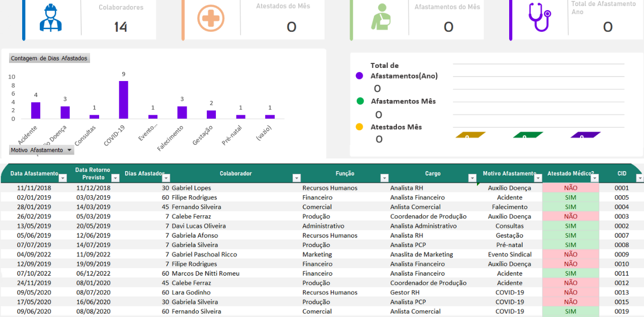
Task: Click yellow dot beside Atestados Mês
Action: [x=359, y=127]
